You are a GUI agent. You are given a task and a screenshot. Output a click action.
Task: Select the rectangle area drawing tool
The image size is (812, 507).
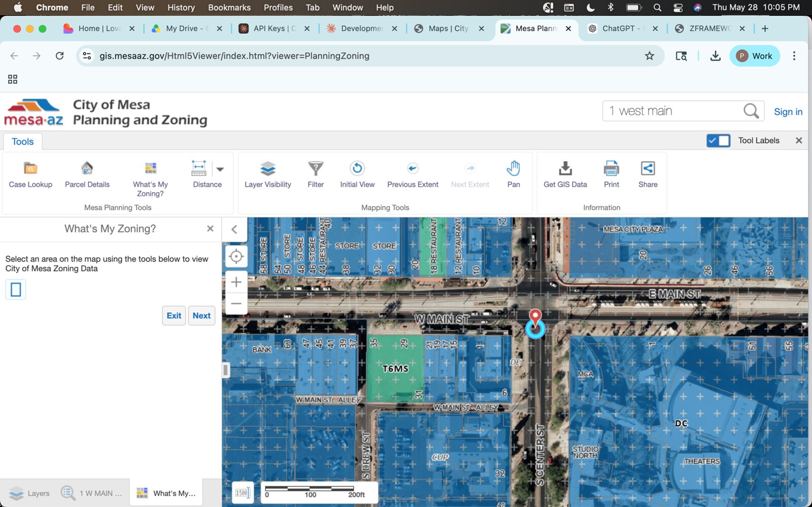point(16,289)
